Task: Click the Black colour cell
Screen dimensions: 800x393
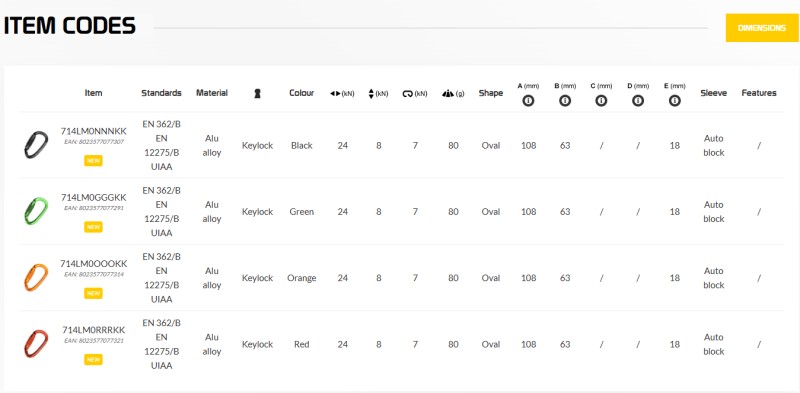Action: (302, 145)
